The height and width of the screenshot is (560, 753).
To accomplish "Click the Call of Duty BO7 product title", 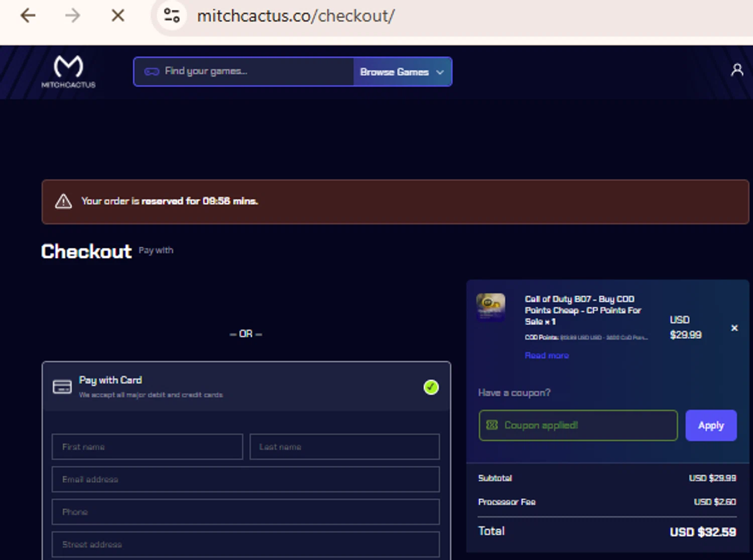I will (583, 310).
